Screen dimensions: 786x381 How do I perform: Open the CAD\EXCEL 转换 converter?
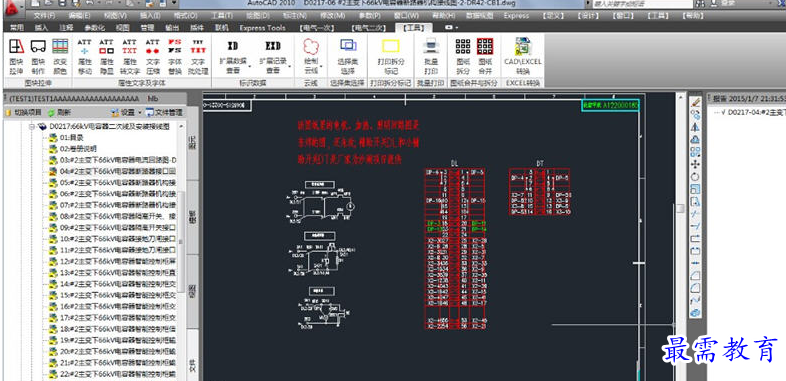coord(523,56)
